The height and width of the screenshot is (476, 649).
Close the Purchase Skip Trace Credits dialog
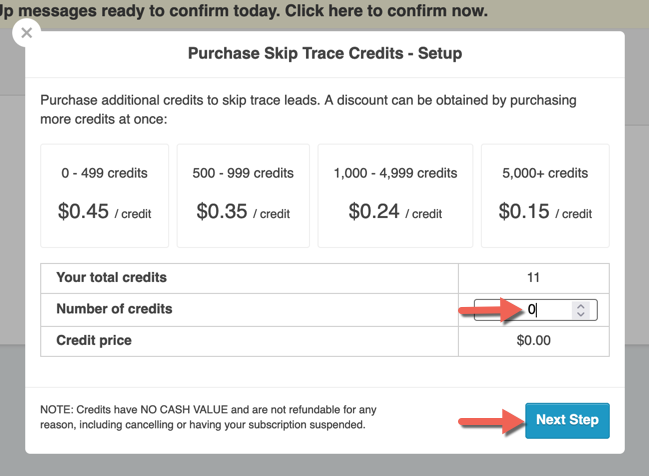[x=27, y=32]
